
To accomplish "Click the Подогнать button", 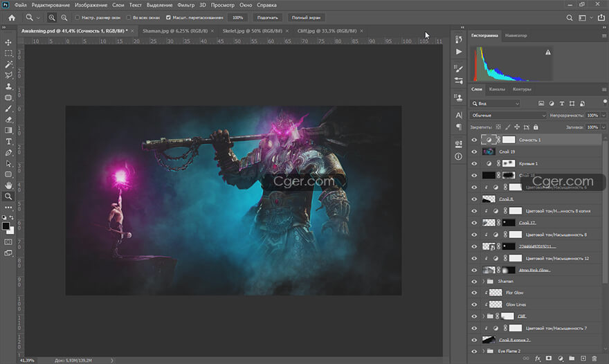I will pos(268,17).
